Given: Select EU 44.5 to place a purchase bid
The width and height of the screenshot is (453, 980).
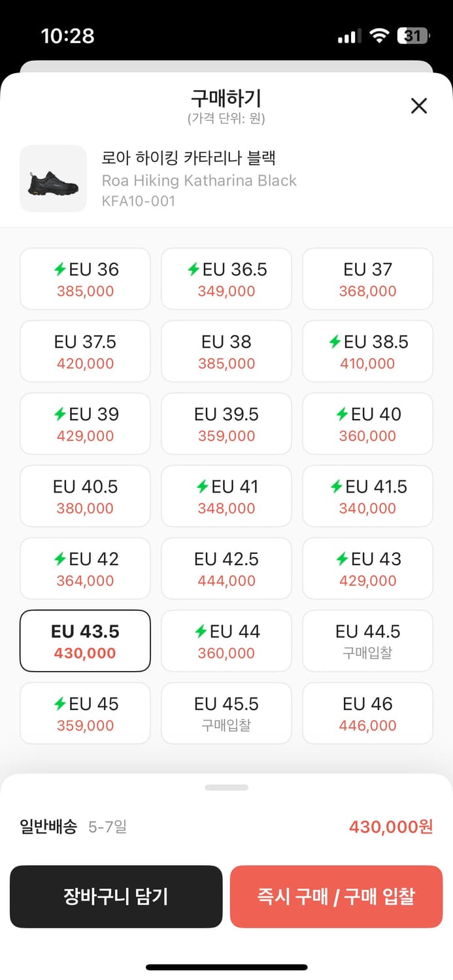Looking at the screenshot, I should click(x=367, y=641).
